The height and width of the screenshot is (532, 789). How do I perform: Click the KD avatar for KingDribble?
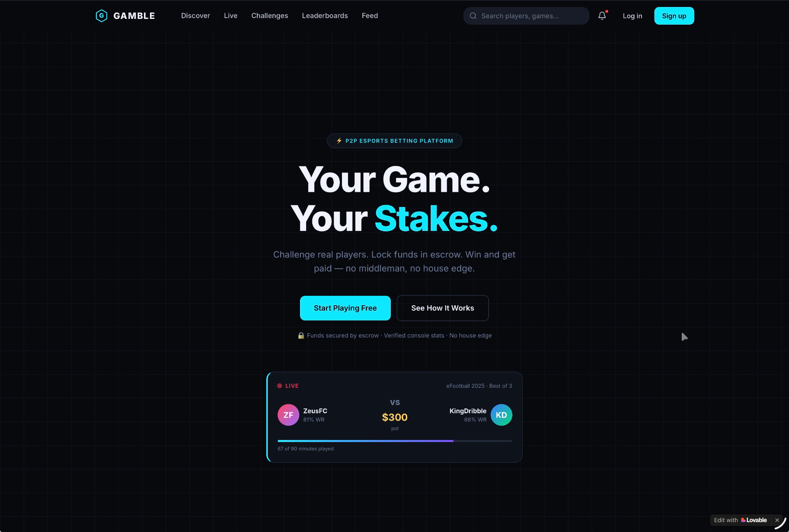501,415
